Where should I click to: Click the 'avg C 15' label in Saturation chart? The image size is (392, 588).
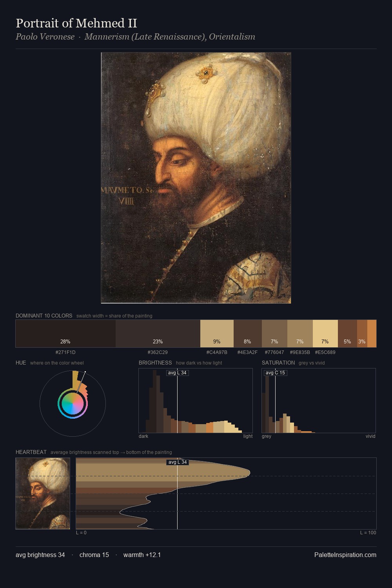(x=275, y=373)
